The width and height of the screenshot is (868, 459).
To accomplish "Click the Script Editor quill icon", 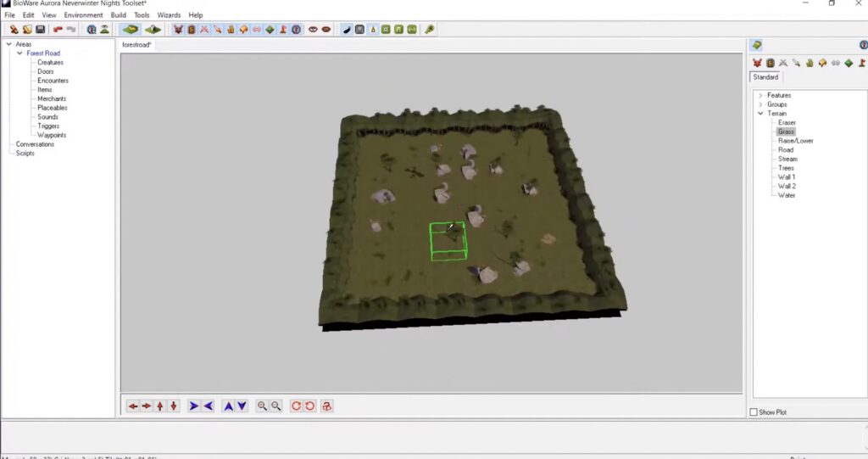I will pos(347,30).
